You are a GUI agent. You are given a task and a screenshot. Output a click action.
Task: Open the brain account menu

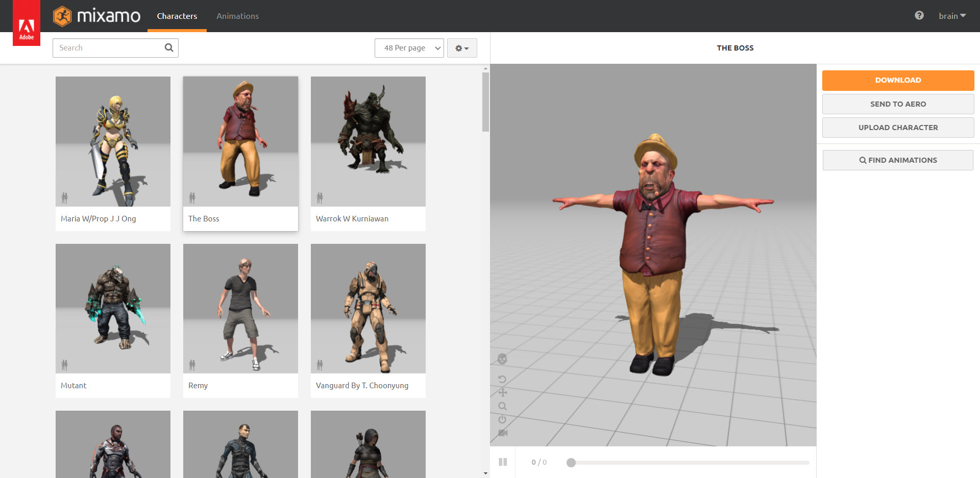tap(952, 16)
